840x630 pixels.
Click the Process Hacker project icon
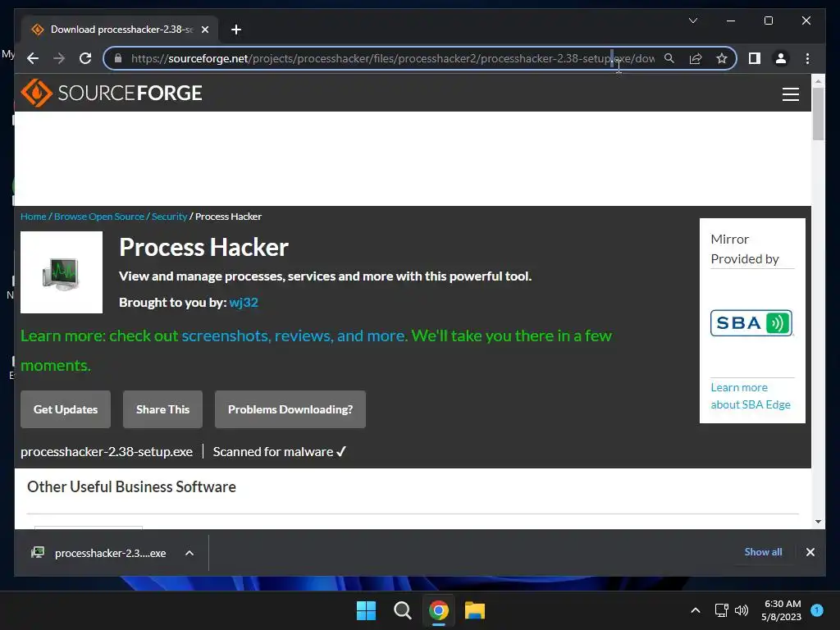coord(62,272)
